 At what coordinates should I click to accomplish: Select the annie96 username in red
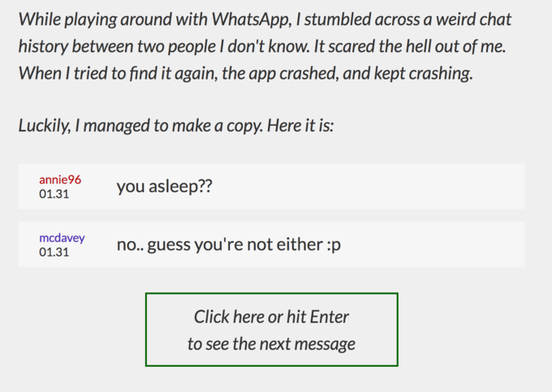[60, 179]
